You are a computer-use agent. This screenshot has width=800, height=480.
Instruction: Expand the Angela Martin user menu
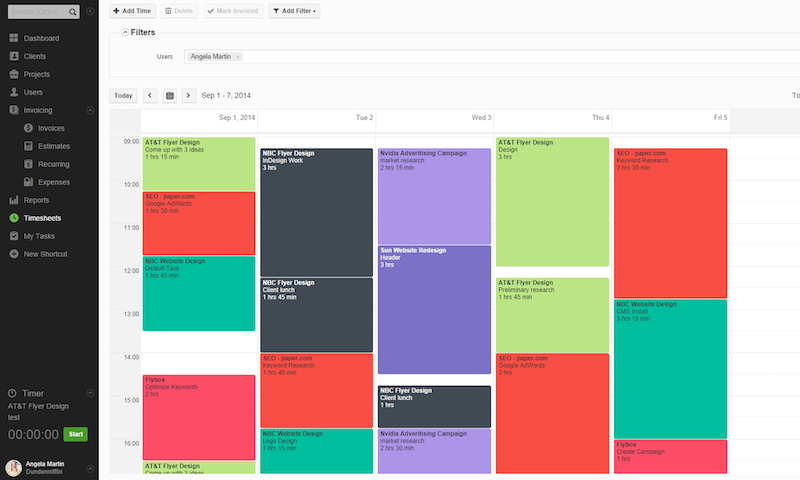coord(90,468)
